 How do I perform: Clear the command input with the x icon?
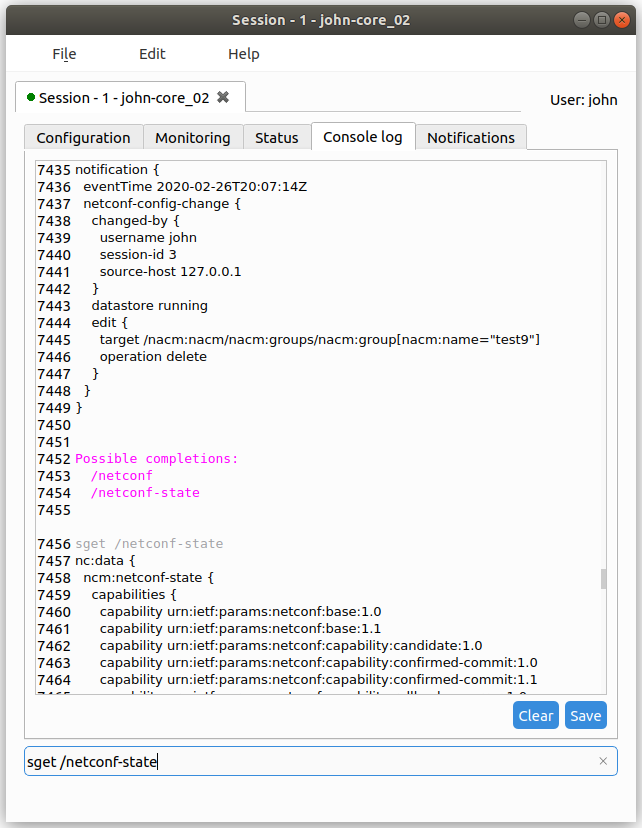click(603, 761)
